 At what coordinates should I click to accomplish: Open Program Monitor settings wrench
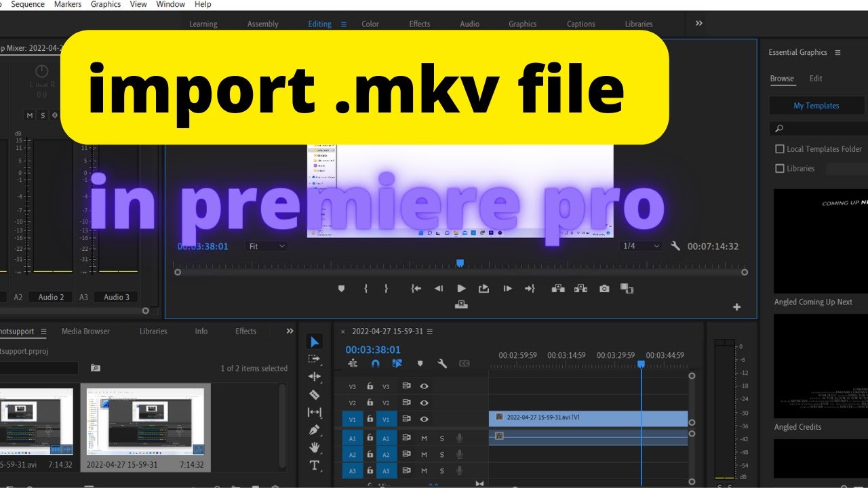pos(675,246)
